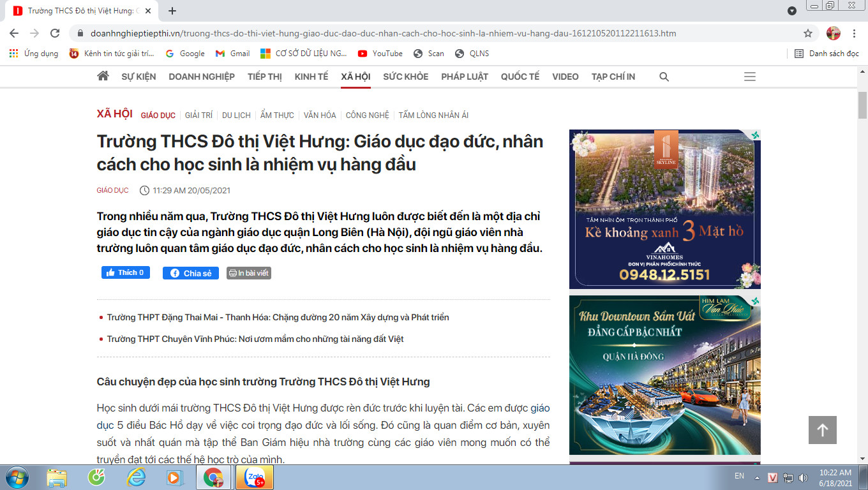Click the scroll-to-top arrow button

[822, 430]
